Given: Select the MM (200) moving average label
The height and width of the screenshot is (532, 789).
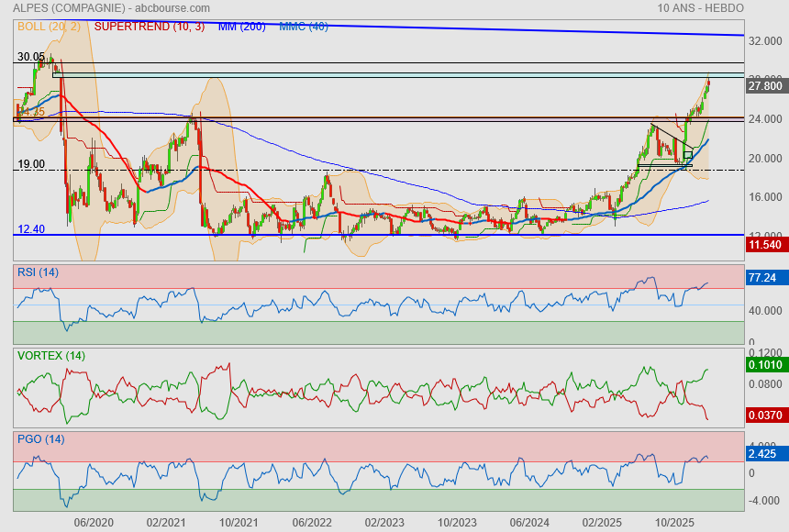Looking at the screenshot, I should [x=241, y=27].
